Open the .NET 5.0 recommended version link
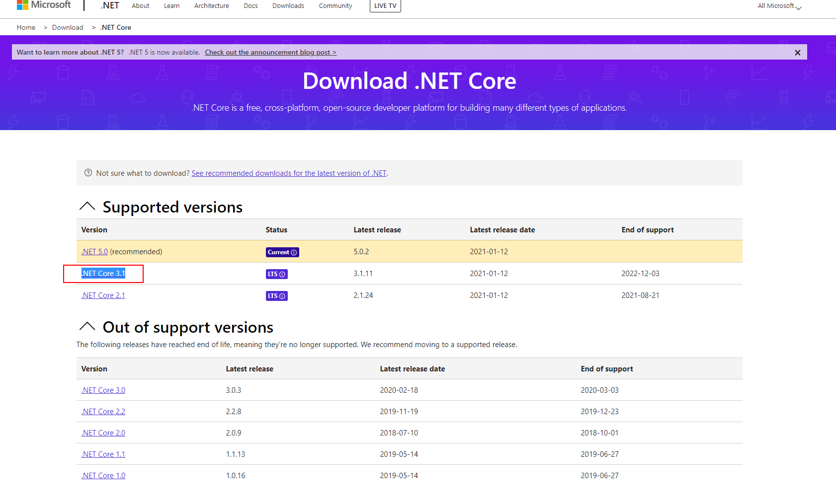Viewport: 836px width, 504px height. (x=94, y=252)
